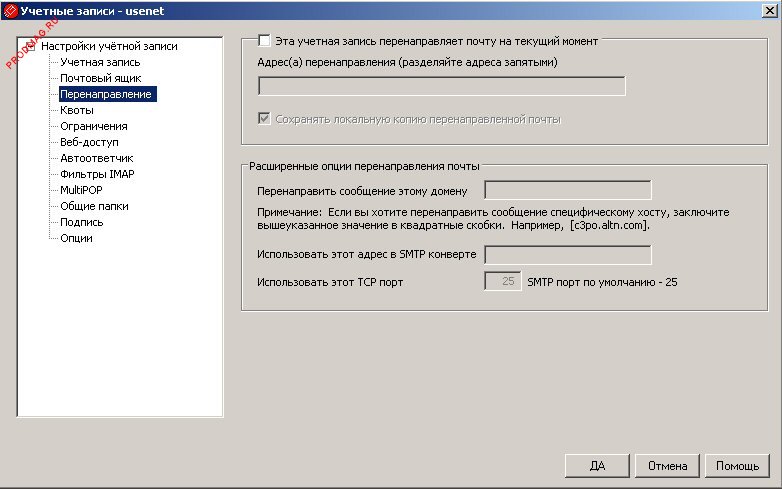Select 'Веб-доступ' in the sidebar tree
Screen dimensions: 782x489
click(89, 142)
